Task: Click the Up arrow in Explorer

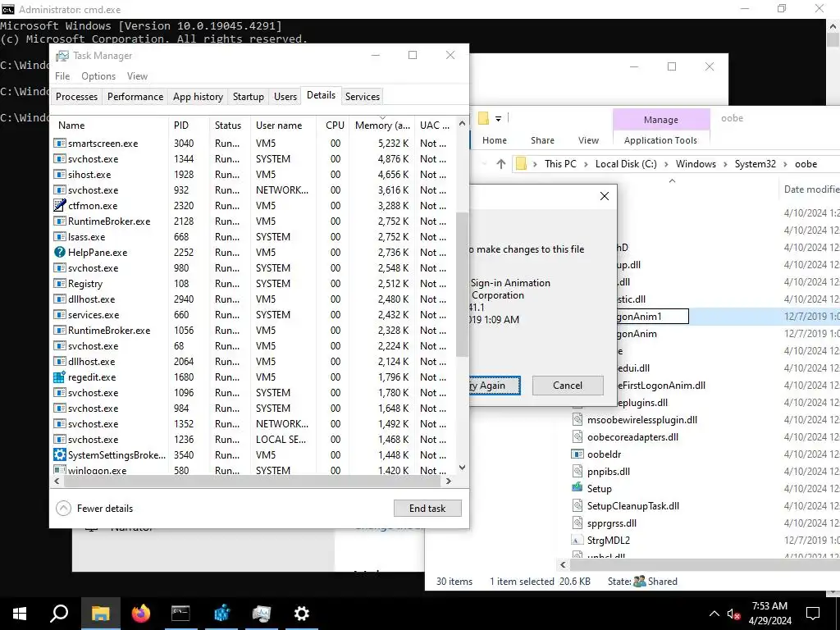Action: pos(500,164)
